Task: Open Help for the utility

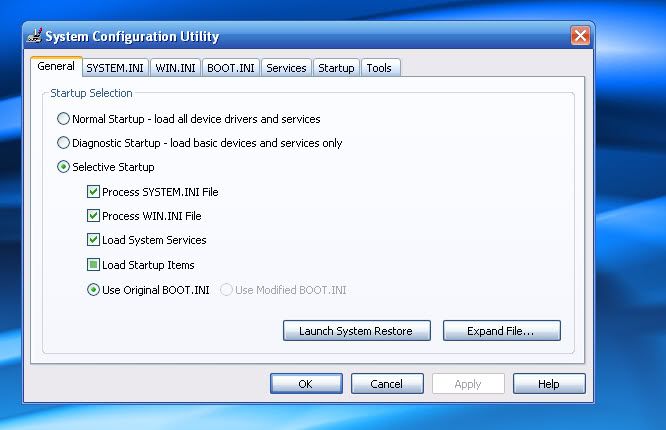Action: point(549,384)
